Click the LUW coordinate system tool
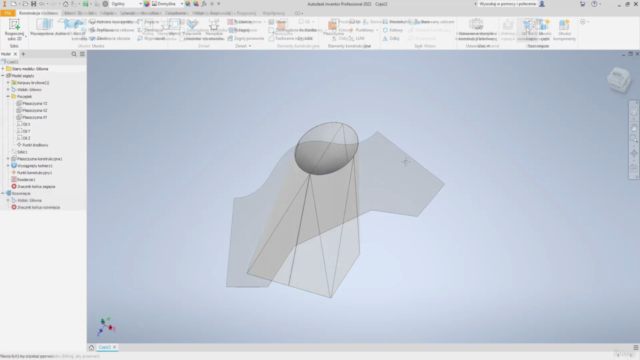Image resolution: width=640 pixels, height=360 pixels. coord(357,38)
